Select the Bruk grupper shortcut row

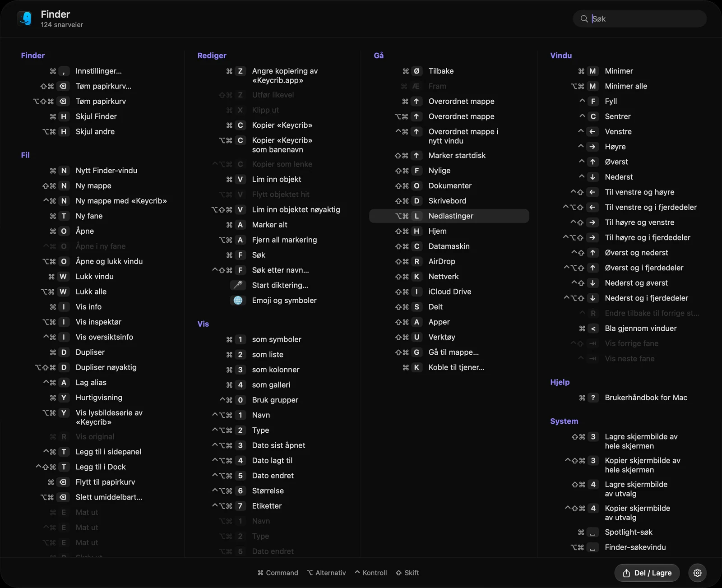273,400
